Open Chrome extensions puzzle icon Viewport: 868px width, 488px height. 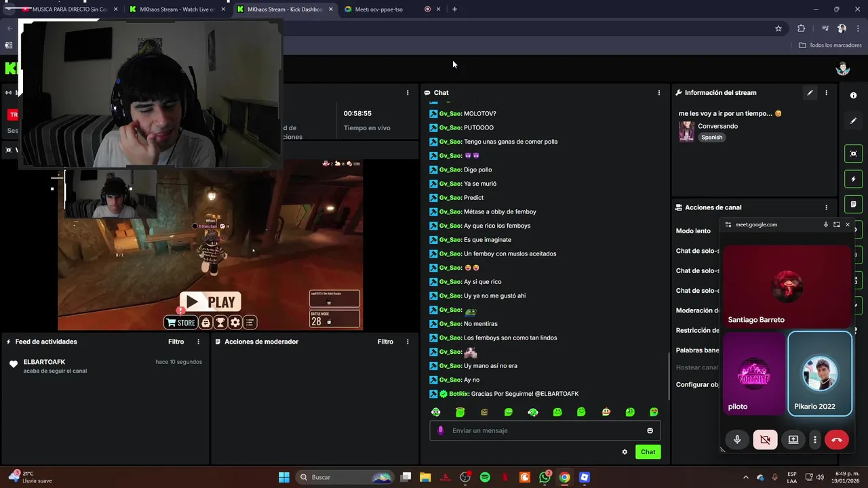[801, 28]
